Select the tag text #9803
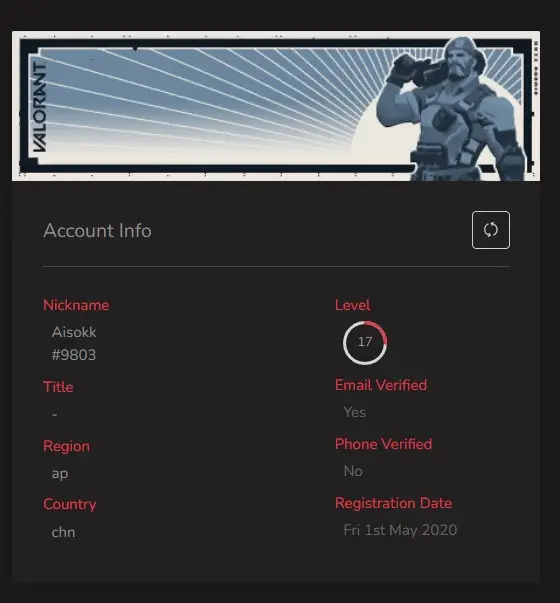This screenshot has width=560, height=603. tap(74, 355)
